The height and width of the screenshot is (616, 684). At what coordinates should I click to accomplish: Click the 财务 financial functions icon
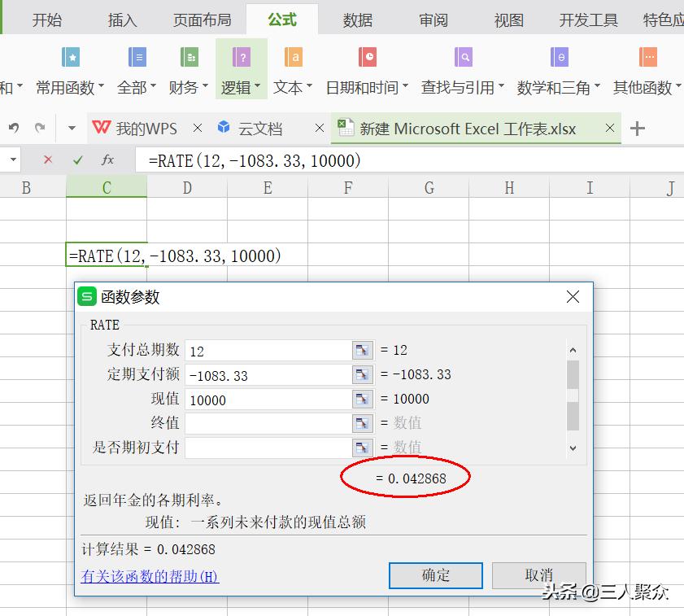[x=189, y=58]
